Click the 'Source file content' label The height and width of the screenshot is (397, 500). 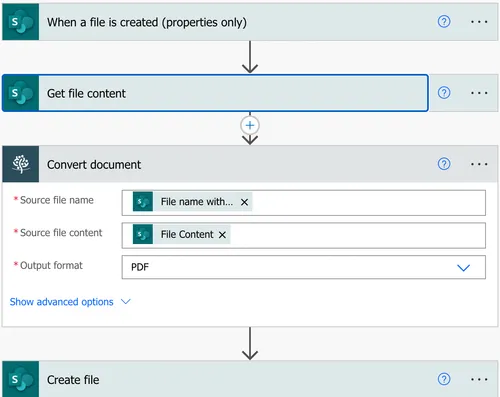point(61,233)
